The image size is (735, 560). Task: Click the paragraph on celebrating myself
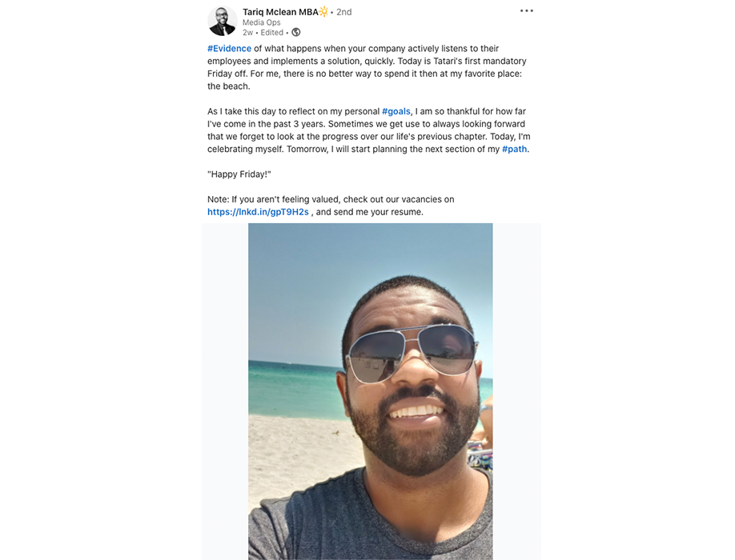(x=369, y=130)
